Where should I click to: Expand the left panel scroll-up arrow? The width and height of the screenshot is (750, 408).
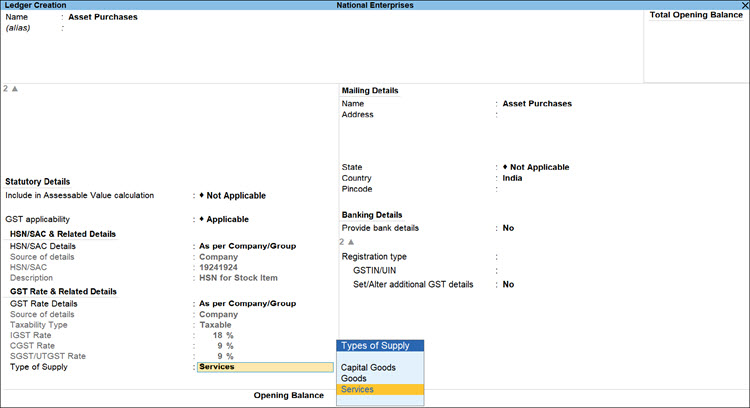pyautogui.click(x=14, y=89)
